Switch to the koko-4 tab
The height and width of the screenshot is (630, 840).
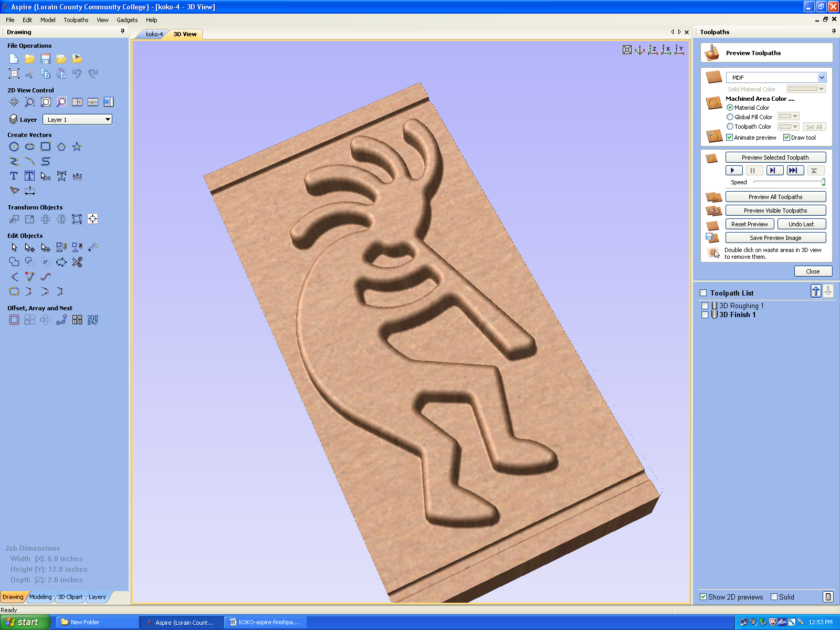click(154, 34)
